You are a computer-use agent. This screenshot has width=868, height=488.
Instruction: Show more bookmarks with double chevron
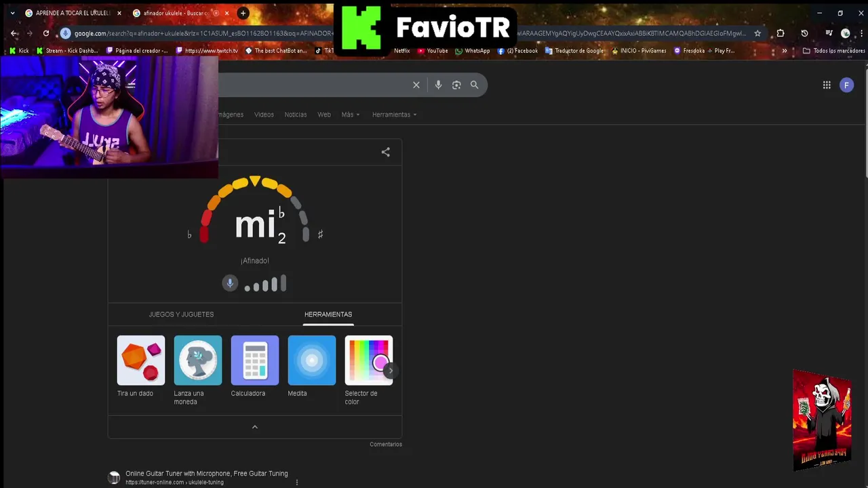[785, 51]
